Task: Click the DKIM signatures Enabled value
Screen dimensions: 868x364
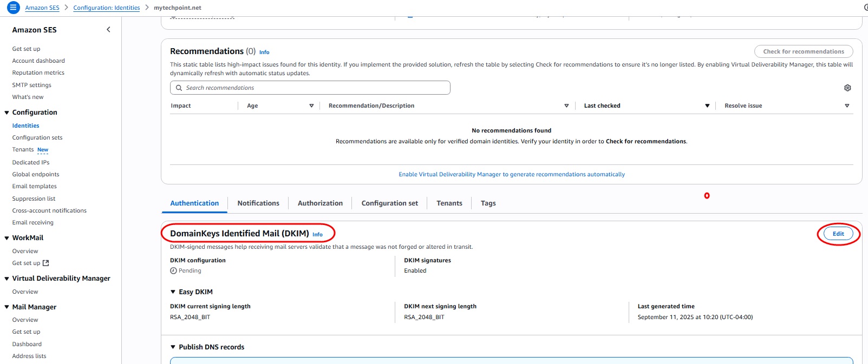Action: click(x=415, y=271)
